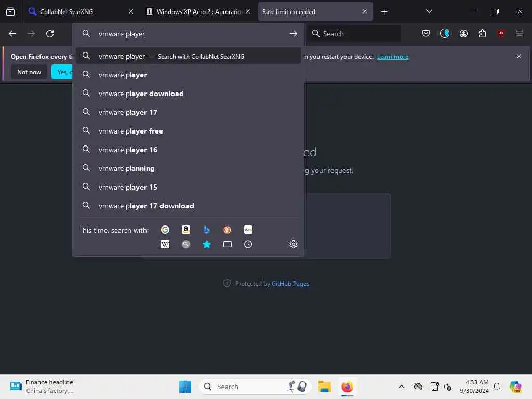This screenshot has width=532, height=399.
Task: Select the 'vmware player' suggestion
Action: point(188,75)
